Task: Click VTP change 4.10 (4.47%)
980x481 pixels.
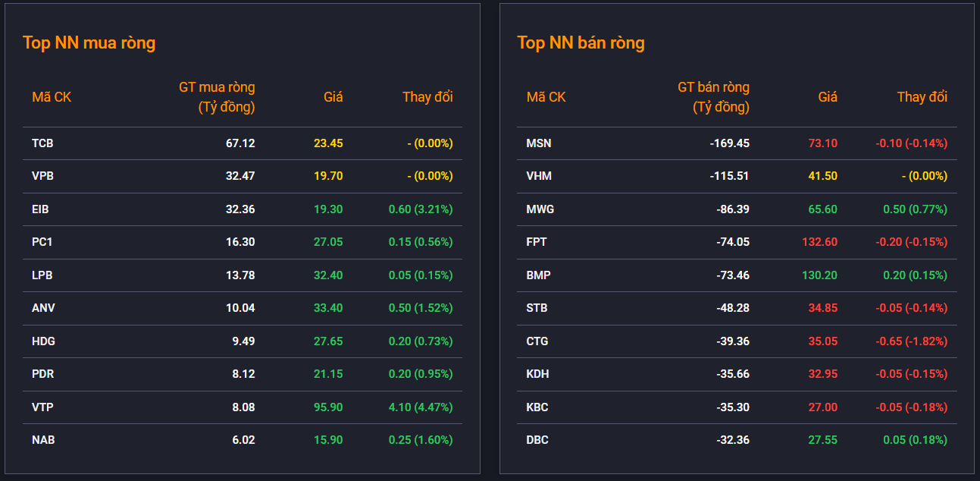Action: click(x=421, y=407)
